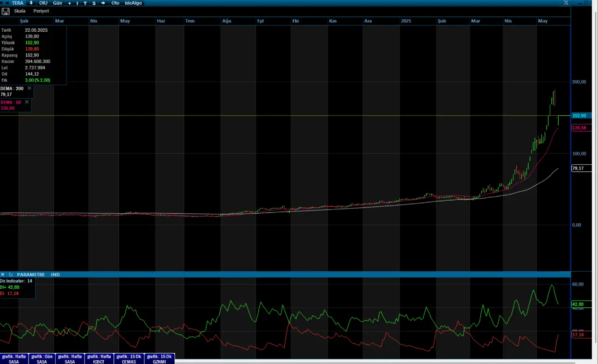Click the plus (+) toolbar icon
Viewport: 598px width, 364px height.
tap(70, 3)
